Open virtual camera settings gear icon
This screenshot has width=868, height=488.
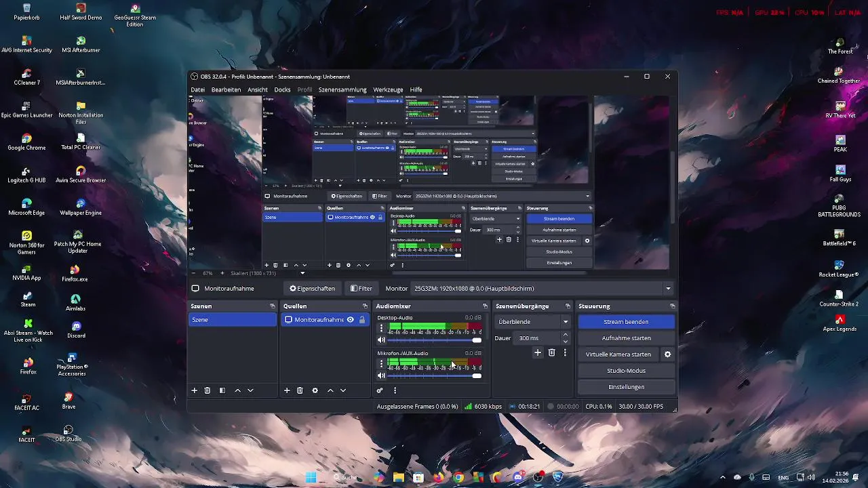point(667,354)
